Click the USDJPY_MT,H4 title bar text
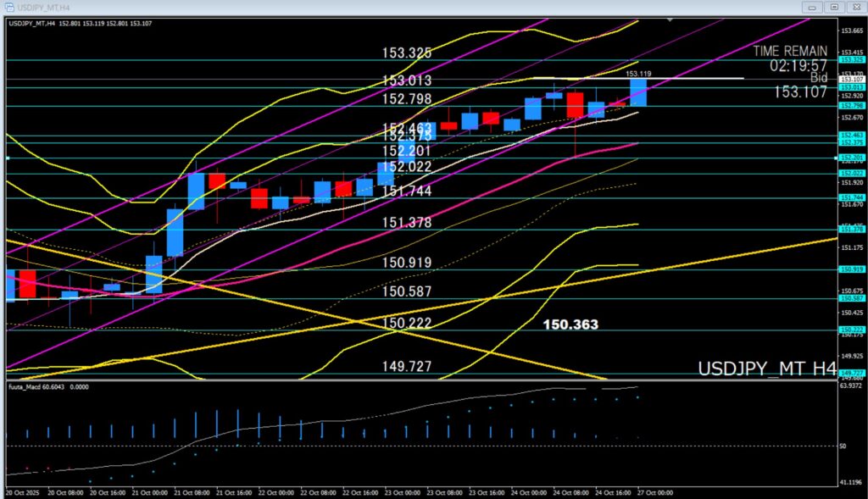The width and height of the screenshot is (868, 499). [x=42, y=7]
